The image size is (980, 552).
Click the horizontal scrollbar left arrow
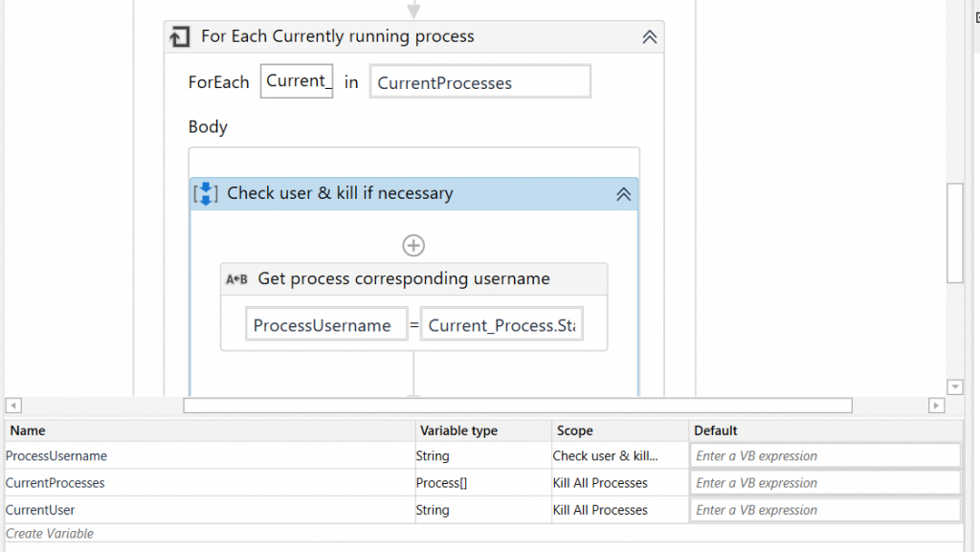[x=13, y=406]
